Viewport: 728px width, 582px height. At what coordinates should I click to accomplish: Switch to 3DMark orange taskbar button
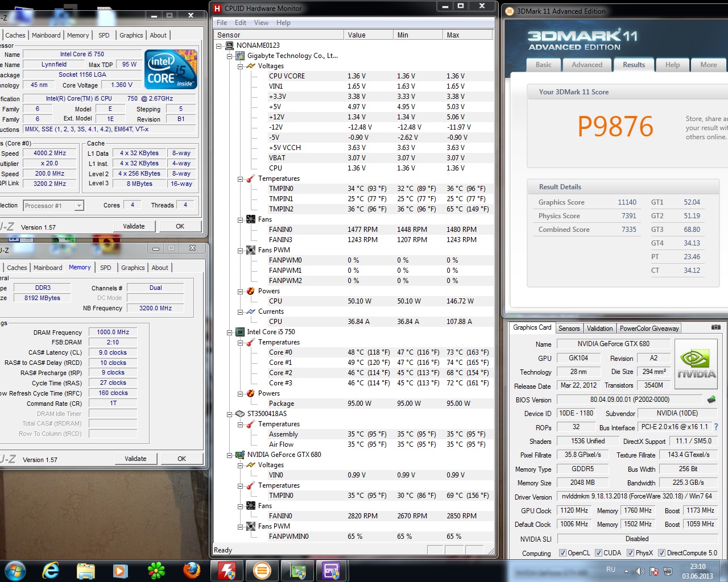(262, 570)
